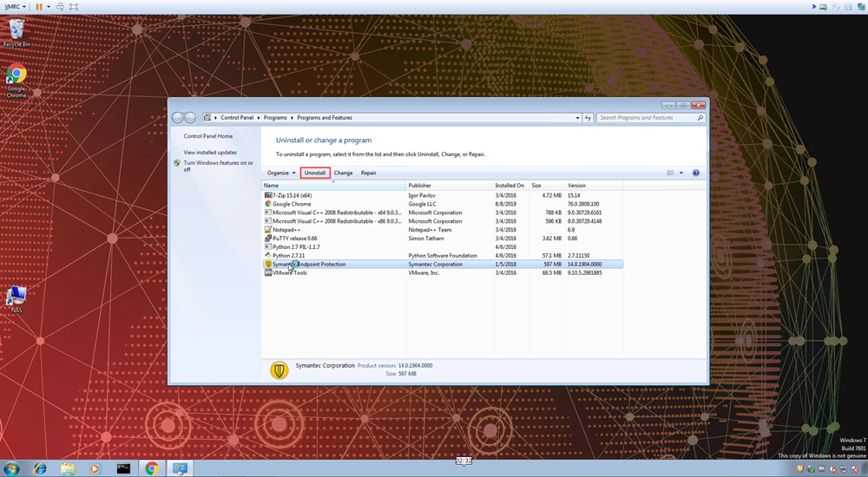Sort by the Publisher column header
The width and height of the screenshot is (868, 477).
tap(449, 186)
